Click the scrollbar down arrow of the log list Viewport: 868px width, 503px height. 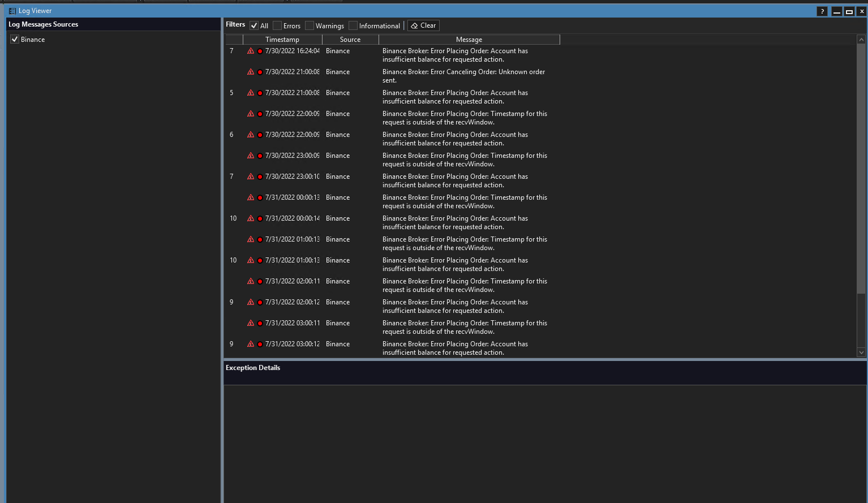[861, 352]
